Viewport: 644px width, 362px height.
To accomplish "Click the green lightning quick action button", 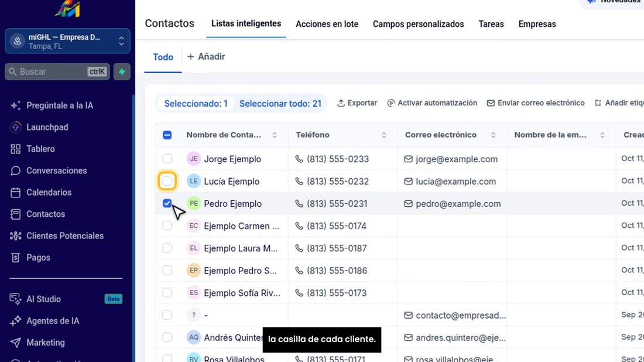I will pyautogui.click(x=122, y=71).
